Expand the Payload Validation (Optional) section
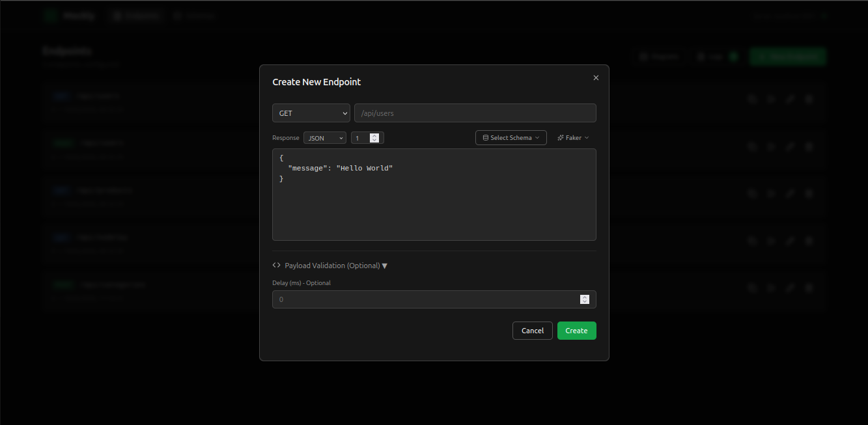This screenshot has width=868, height=425. click(330, 266)
